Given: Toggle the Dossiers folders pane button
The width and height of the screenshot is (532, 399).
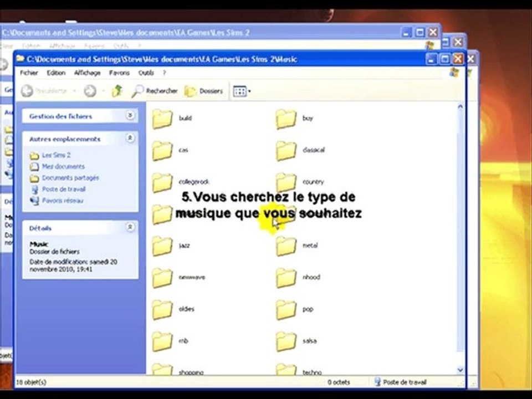Looking at the screenshot, I should tap(204, 91).
